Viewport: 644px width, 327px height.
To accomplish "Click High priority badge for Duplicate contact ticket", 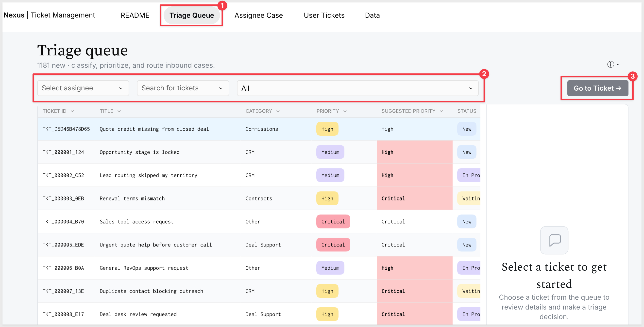I will coord(327,291).
